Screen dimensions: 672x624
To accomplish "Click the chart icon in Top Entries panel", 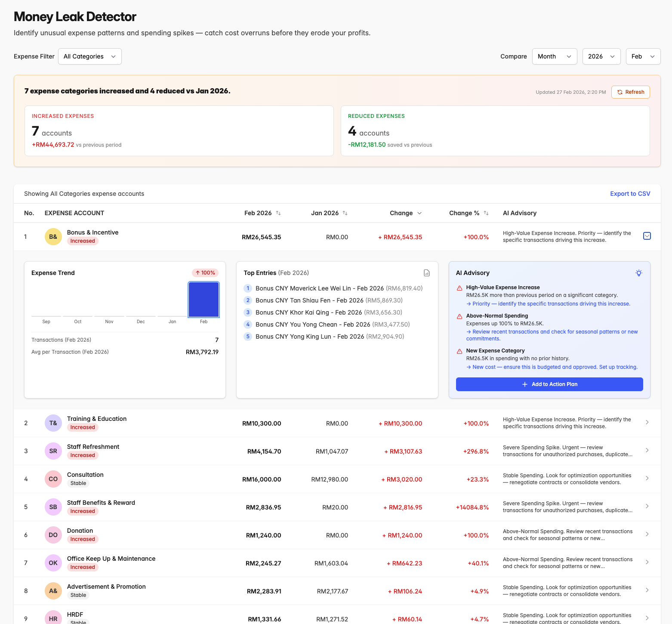I will tap(426, 273).
